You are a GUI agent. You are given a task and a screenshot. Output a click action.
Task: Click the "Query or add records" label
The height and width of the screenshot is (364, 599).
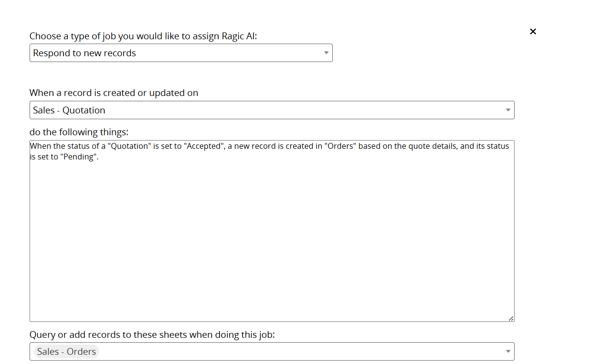tap(152, 334)
